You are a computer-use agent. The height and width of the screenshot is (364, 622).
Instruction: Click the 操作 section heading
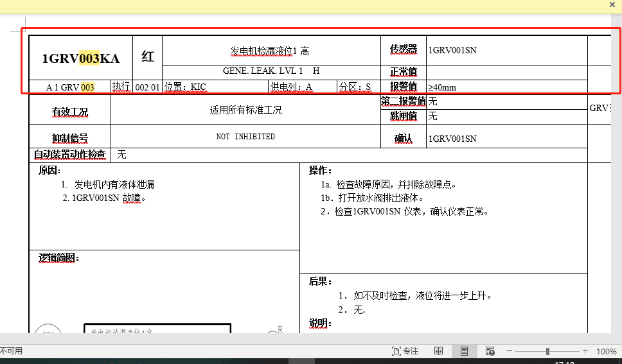click(320, 170)
